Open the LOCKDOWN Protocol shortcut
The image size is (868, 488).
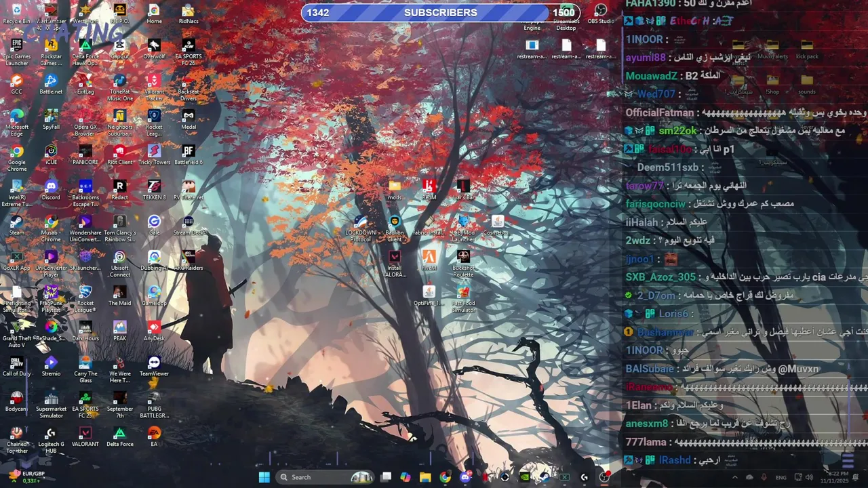click(x=360, y=228)
